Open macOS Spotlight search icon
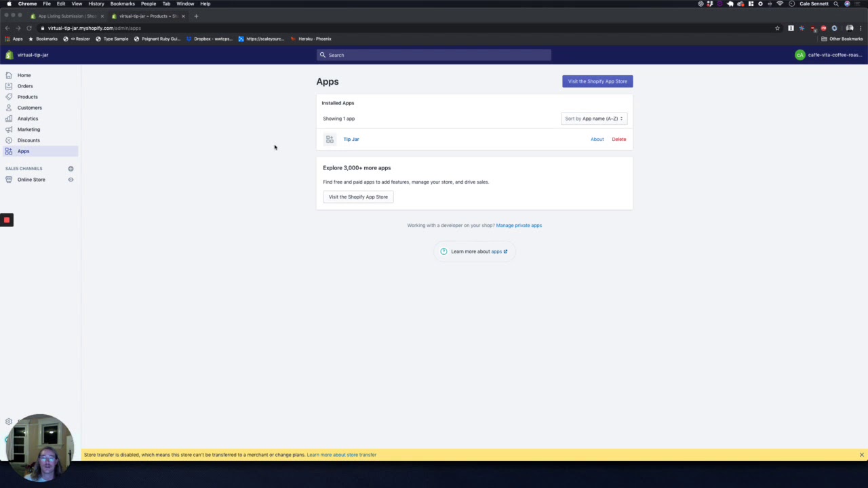 tap(836, 3)
